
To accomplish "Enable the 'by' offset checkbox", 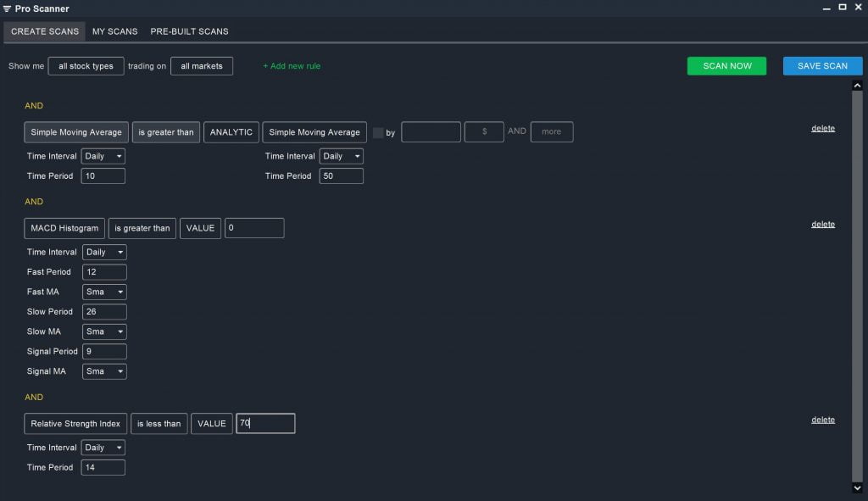I will 378,132.
